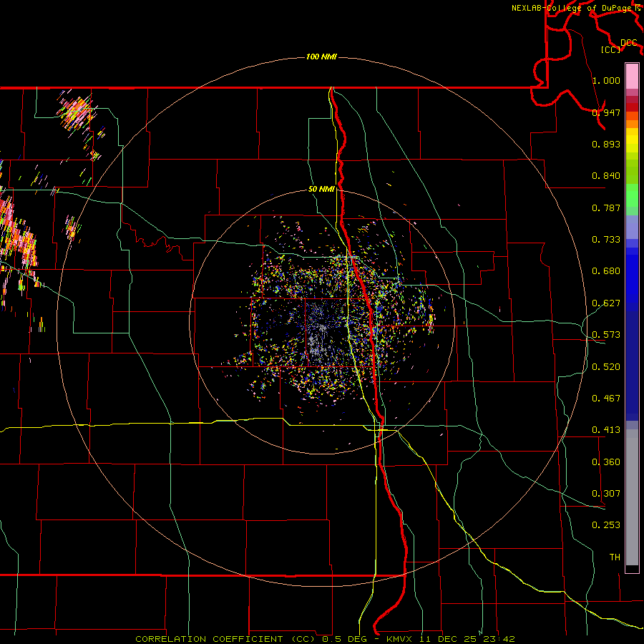The width and height of the screenshot is (644, 644).
Task: Click the 0.413 legend value
Action: 606,430
